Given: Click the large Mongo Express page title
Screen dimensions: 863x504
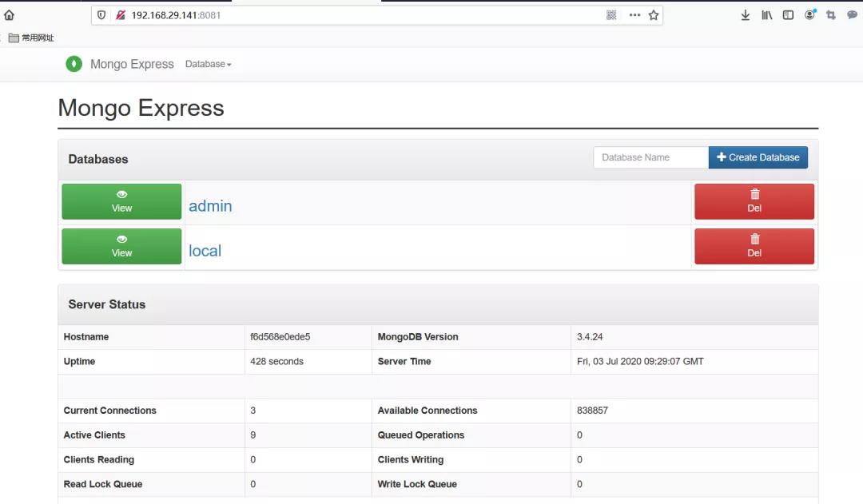Looking at the screenshot, I should 141,108.
